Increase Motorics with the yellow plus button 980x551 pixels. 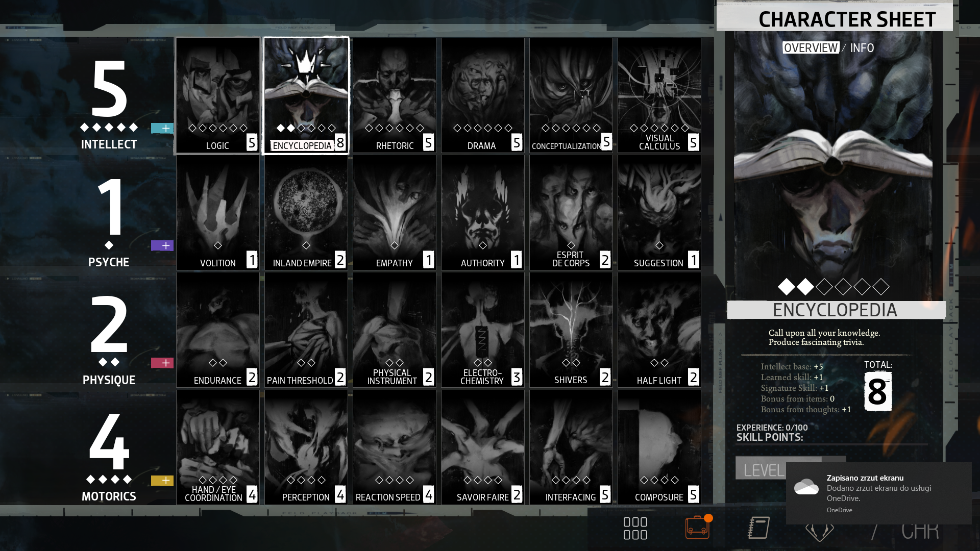162,481
